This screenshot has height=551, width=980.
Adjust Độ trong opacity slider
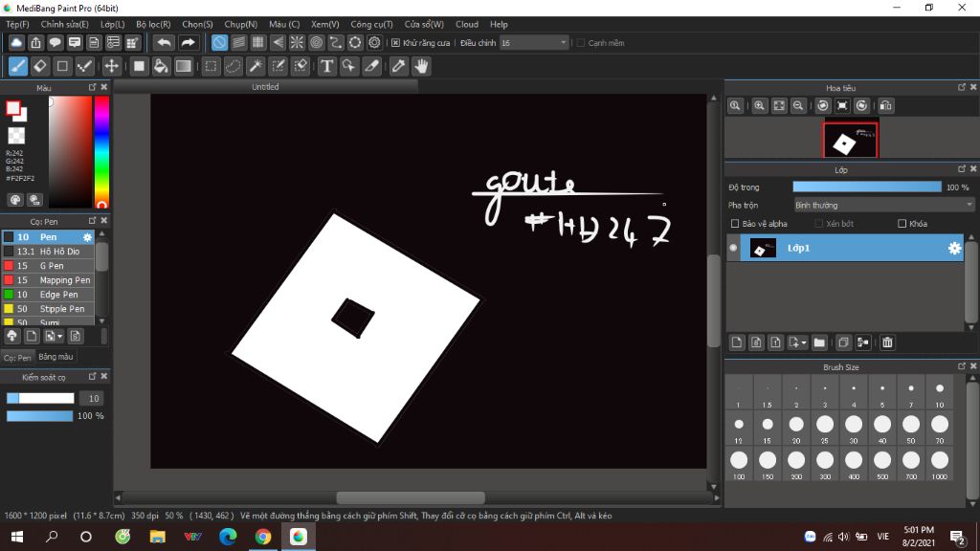[x=867, y=187]
